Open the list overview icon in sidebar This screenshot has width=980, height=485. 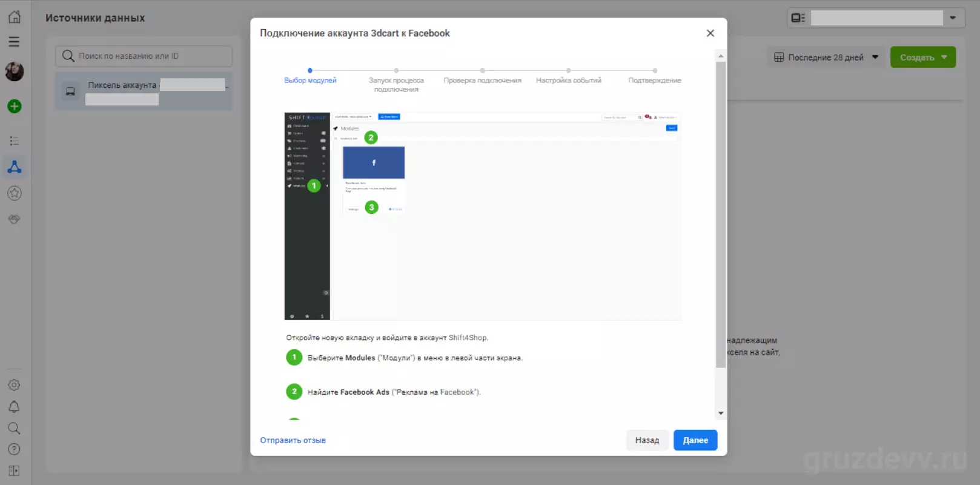pyautogui.click(x=15, y=141)
